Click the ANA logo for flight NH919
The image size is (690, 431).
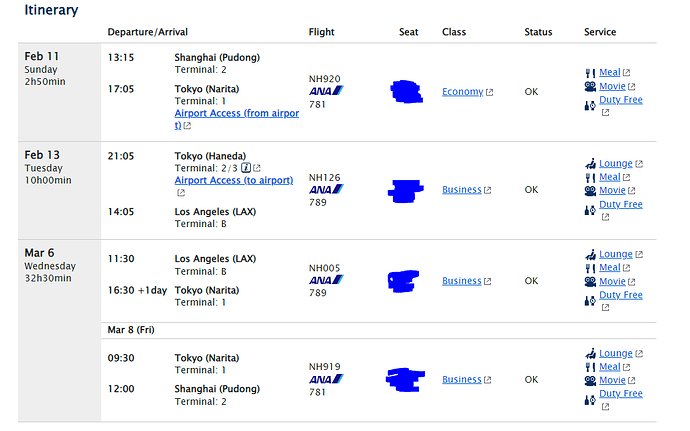[x=326, y=379]
